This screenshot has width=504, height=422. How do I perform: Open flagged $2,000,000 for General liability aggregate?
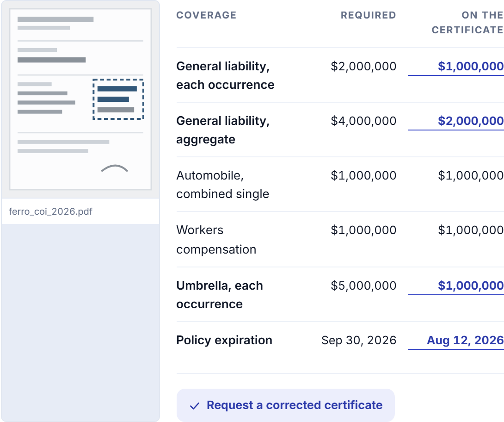pyautogui.click(x=471, y=121)
